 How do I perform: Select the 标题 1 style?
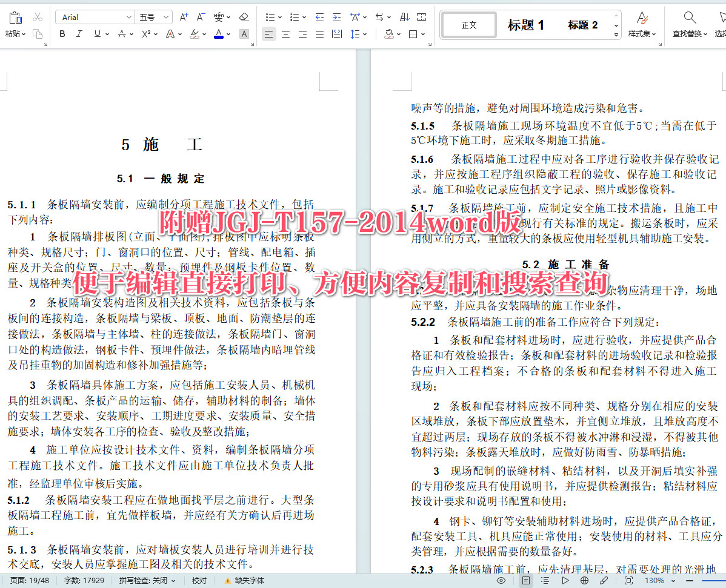[x=525, y=25]
